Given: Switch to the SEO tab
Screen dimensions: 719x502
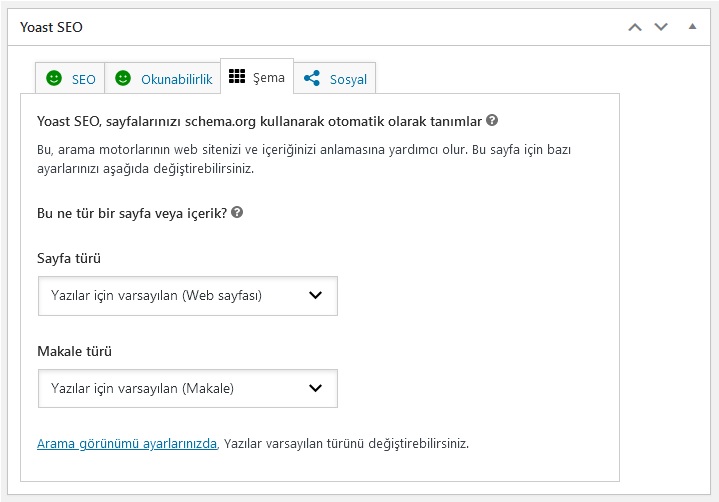Looking at the screenshot, I should (x=70, y=78).
